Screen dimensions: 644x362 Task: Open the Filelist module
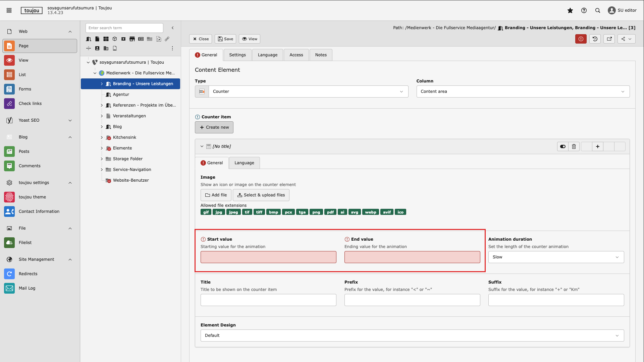tap(25, 243)
